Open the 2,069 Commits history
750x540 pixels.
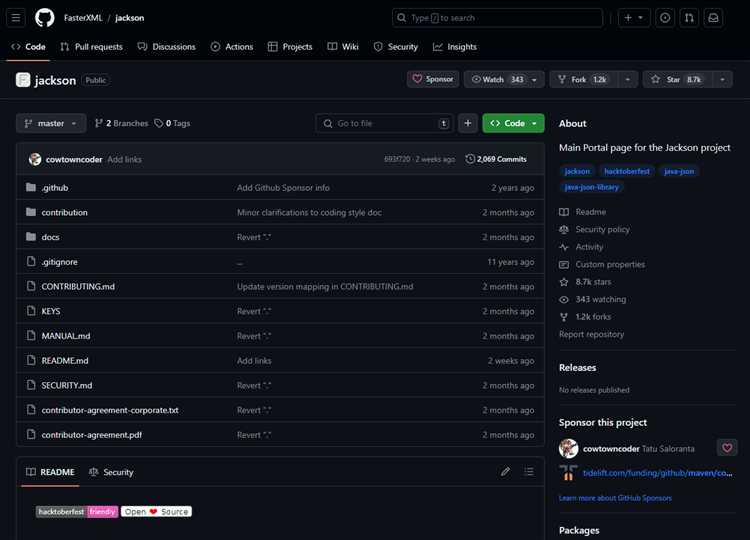point(496,159)
